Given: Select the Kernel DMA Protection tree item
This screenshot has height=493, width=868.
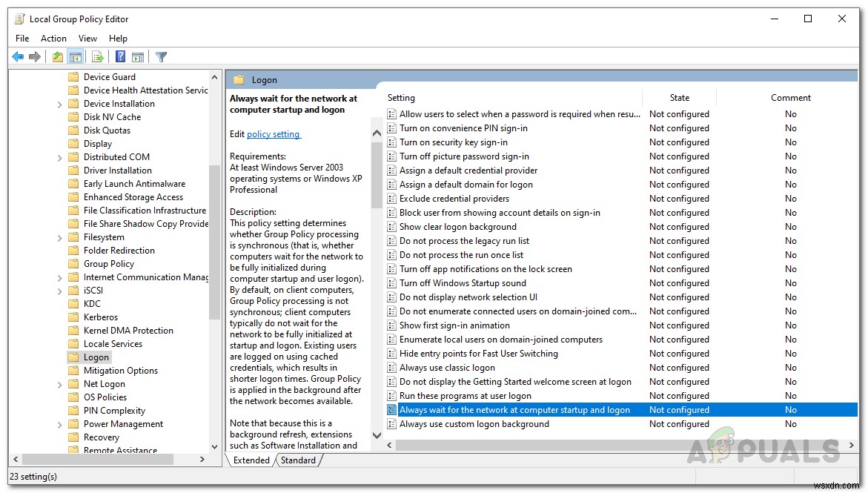Looking at the screenshot, I should [x=128, y=331].
